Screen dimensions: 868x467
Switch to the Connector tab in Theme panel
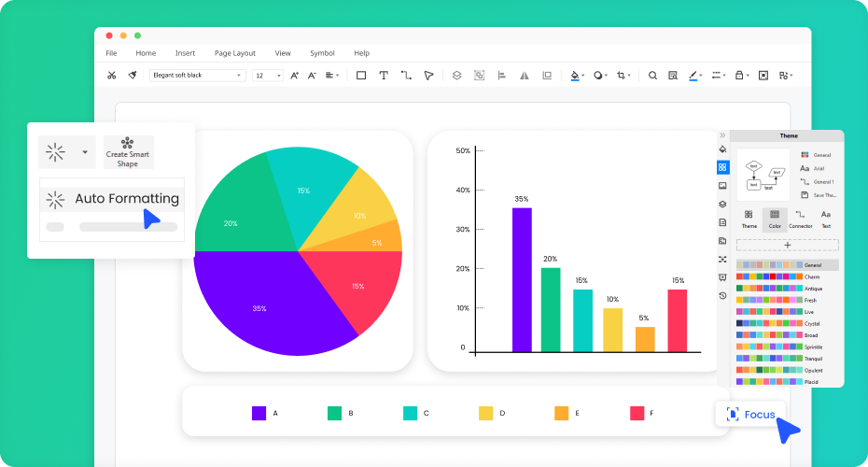pos(800,219)
